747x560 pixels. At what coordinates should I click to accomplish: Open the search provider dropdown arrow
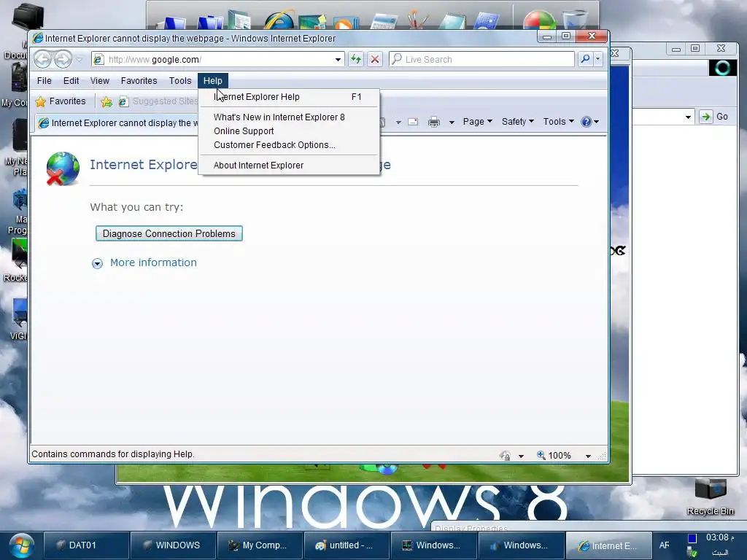(x=597, y=59)
